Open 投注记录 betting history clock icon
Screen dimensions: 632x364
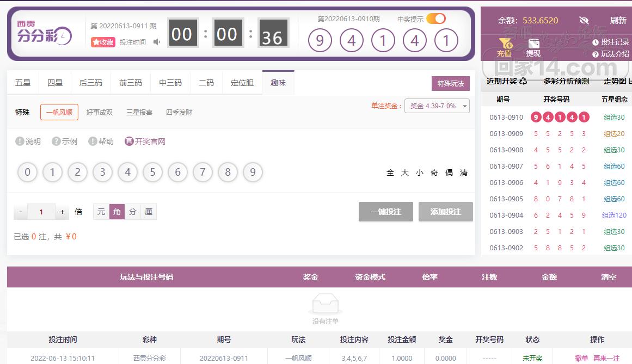[596, 42]
